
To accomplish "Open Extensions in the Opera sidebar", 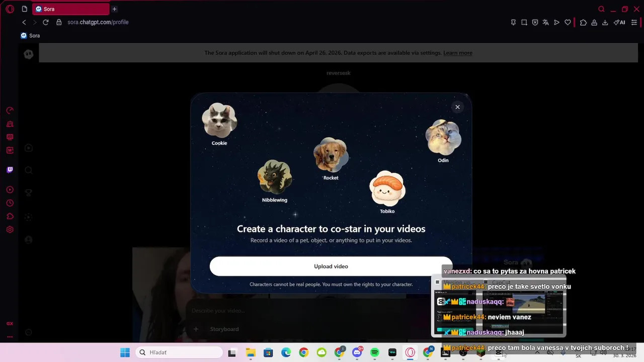I will coord(10,216).
